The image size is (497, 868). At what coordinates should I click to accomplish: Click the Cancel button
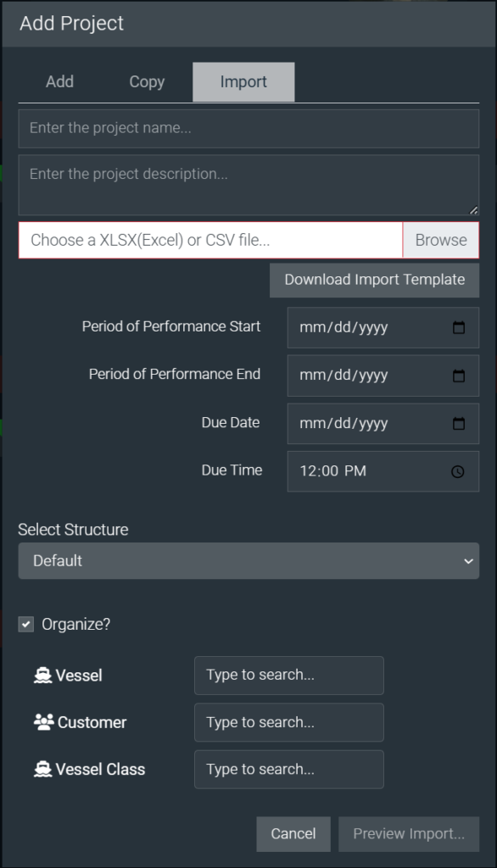tap(293, 834)
